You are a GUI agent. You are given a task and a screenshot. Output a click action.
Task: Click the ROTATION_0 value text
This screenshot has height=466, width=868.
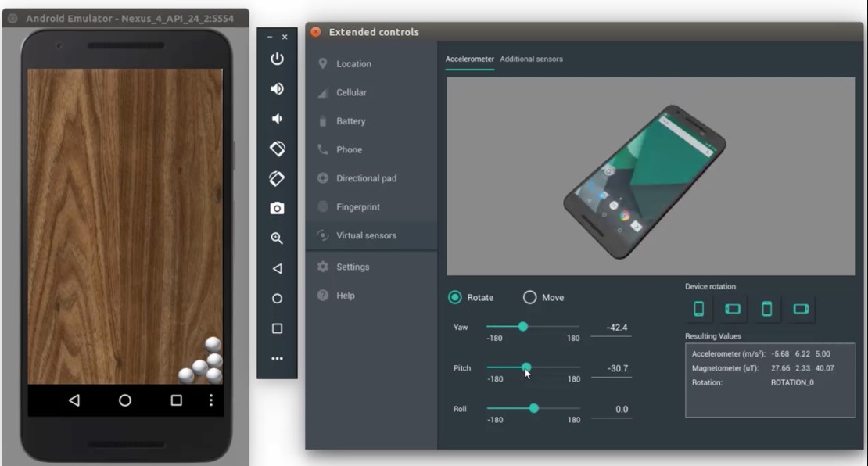point(792,382)
